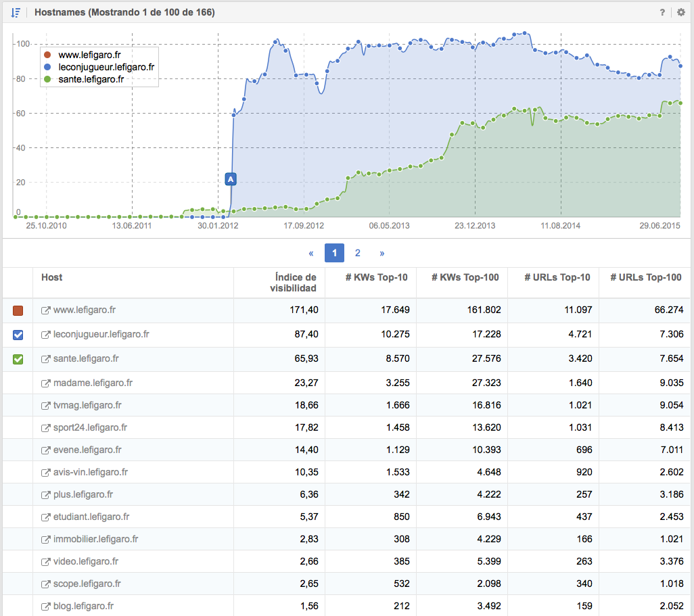Screen dimensions: 694x616
Task: Click external link icon for tvmag.lefigaro.fr
Action: point(46,406)
